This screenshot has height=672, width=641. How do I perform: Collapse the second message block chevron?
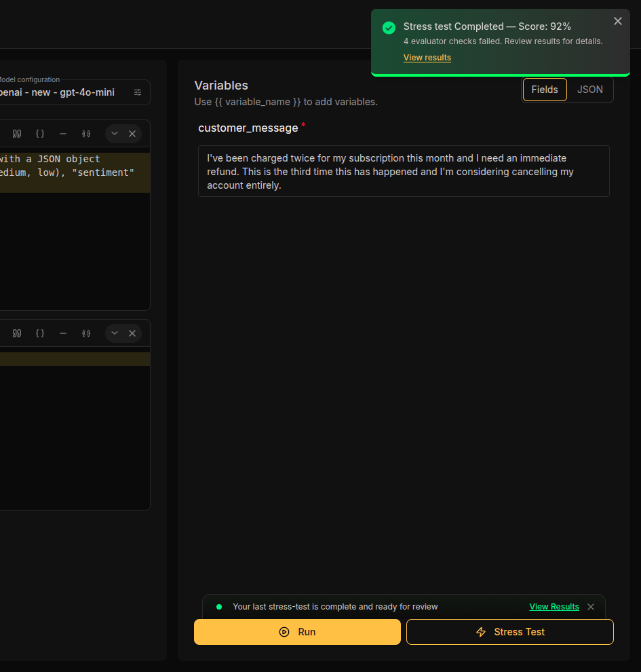click(115, 333)
